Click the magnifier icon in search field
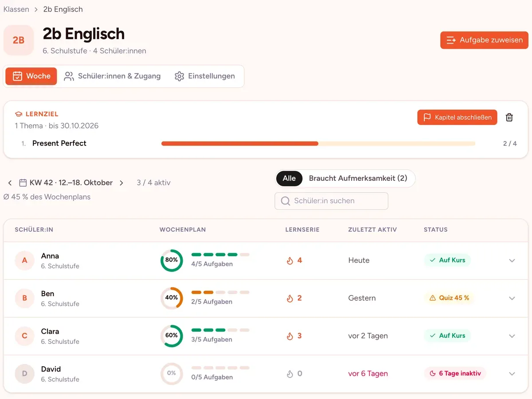The width and height of the screenshot is (532, 399). 286,201
